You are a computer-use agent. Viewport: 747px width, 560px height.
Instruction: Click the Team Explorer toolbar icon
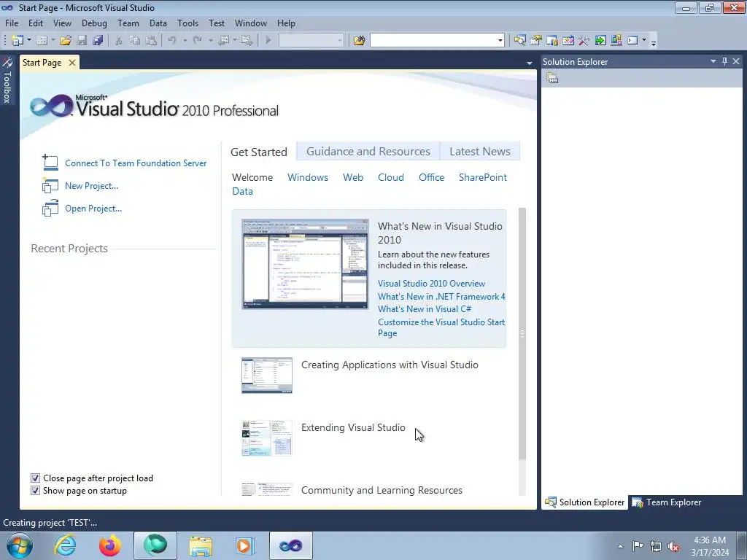(552, 41)
